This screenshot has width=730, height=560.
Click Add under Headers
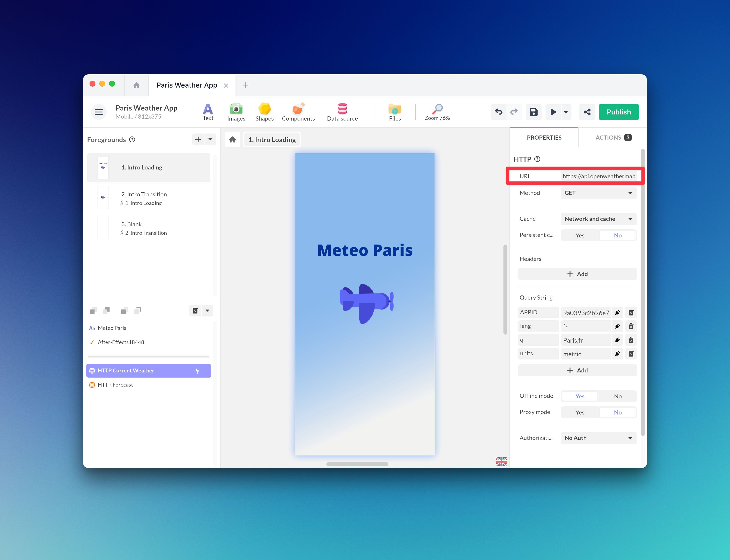577,274
